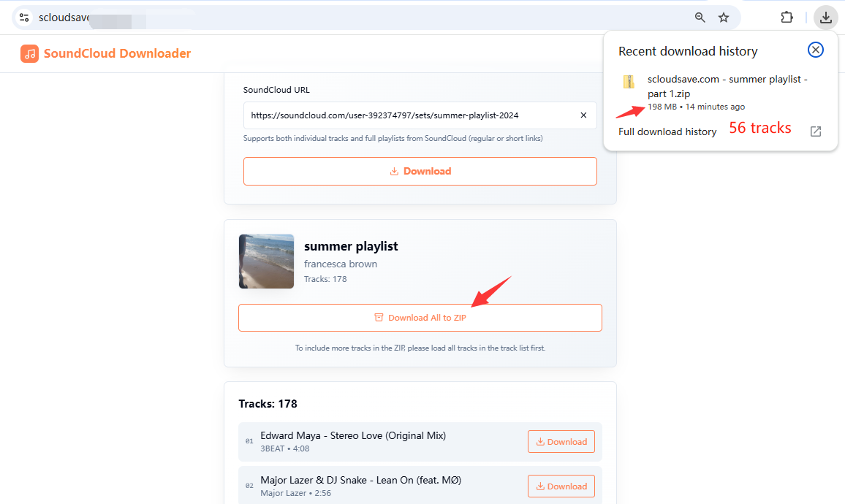The height and width of the screenshot is (504, 845).
Task: Select the 'Edward Maya - Stereo Love (Original Mix)' title
Action: (353, 435)
